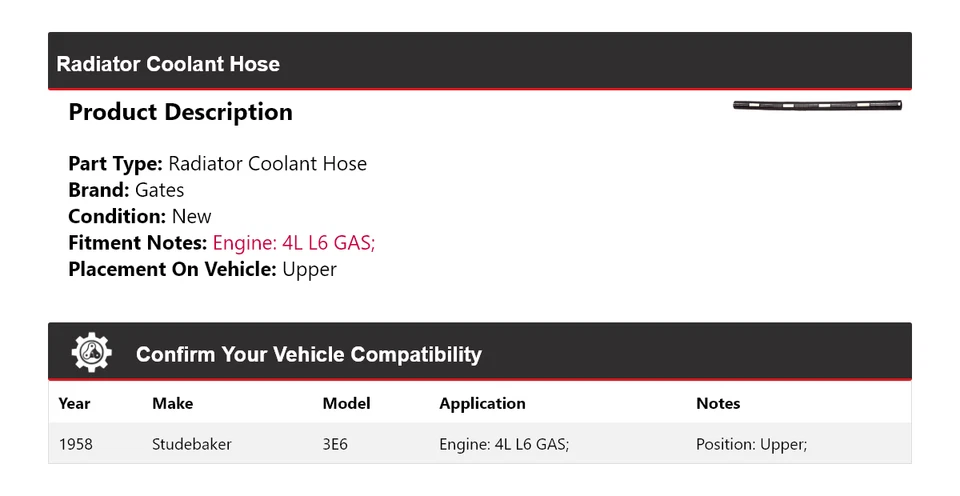Select the Studebaker make cell

pos(191,444)
